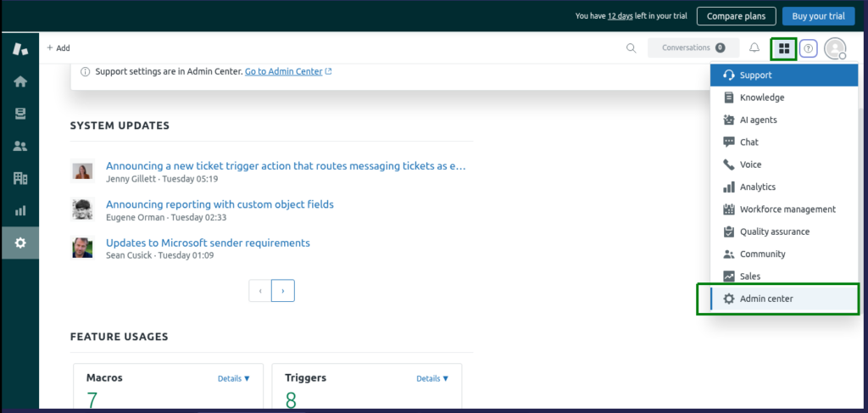Expand the Triggers Details dropdown
This screenshot has width=868, height=413.
(432, 379)
